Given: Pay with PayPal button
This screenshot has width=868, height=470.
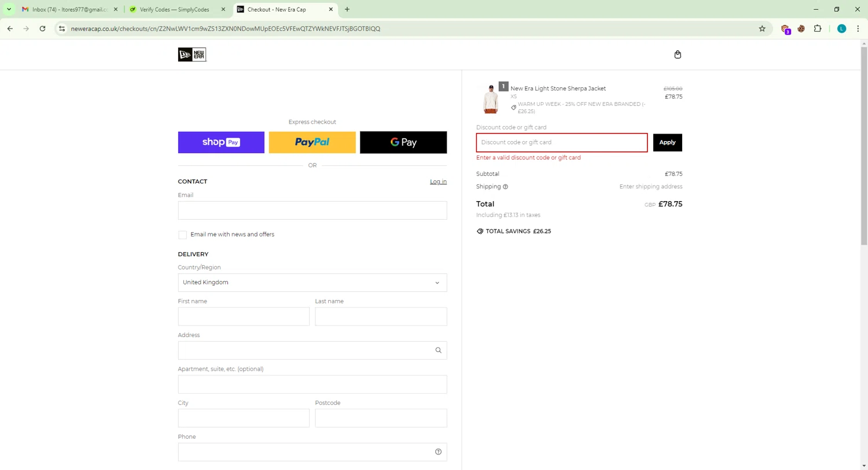Looking at the screenshot, I should 312,142.
